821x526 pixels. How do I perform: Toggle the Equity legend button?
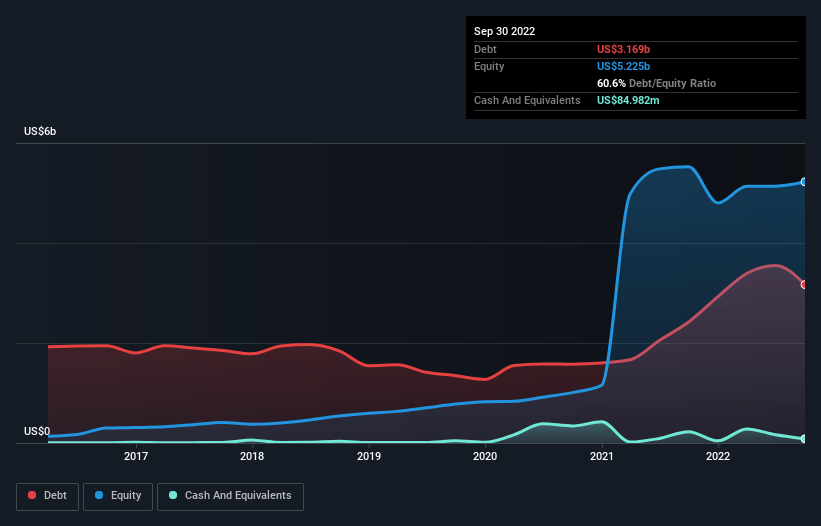(118, 496)
